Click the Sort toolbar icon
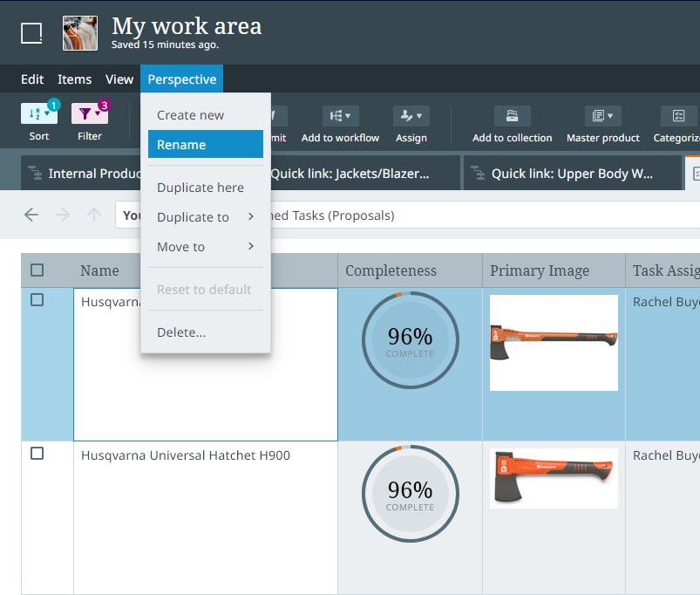The image size is (700, 595). 38,115
